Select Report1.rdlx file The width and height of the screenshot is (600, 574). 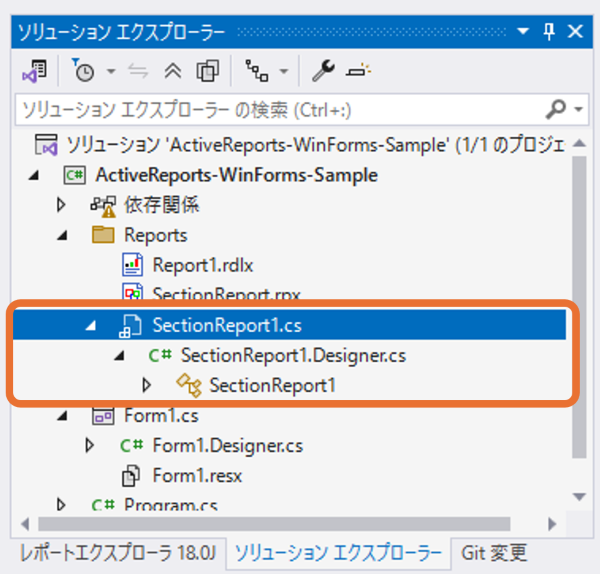click(x=203, y=265)
